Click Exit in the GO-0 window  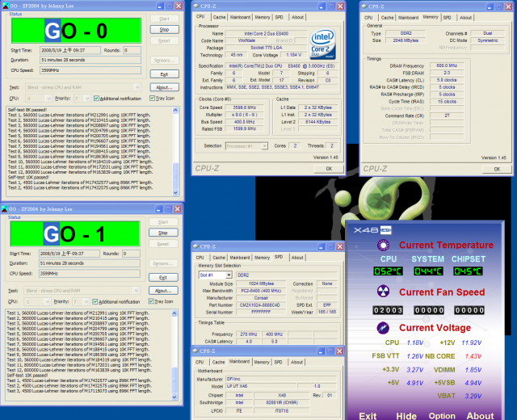(x=165, y=74)
